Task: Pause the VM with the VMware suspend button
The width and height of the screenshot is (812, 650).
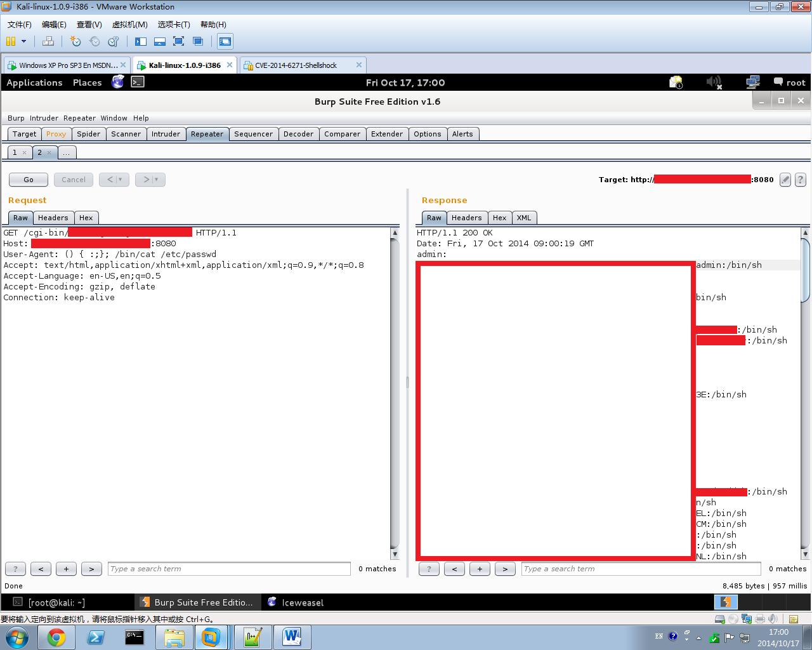Action: point(11,41)
